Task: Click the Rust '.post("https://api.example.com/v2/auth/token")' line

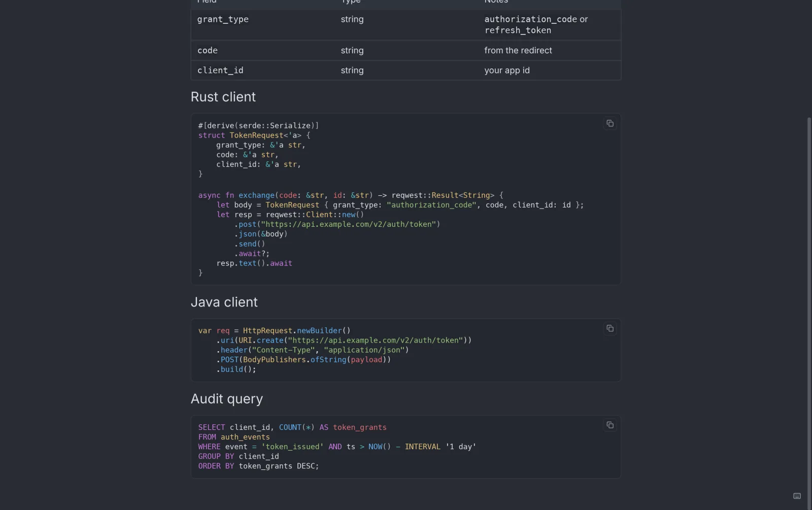Action: click(337, 224)
